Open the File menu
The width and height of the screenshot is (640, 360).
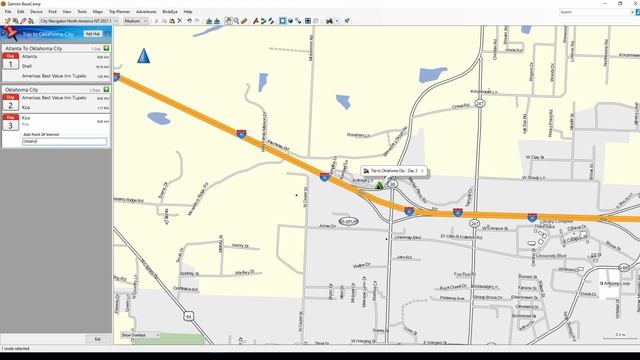coord(8,12)
